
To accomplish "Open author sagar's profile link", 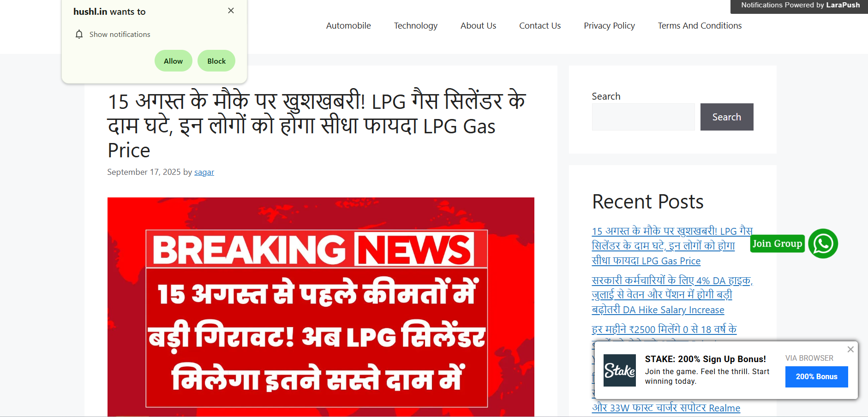I will click(204, 172).
